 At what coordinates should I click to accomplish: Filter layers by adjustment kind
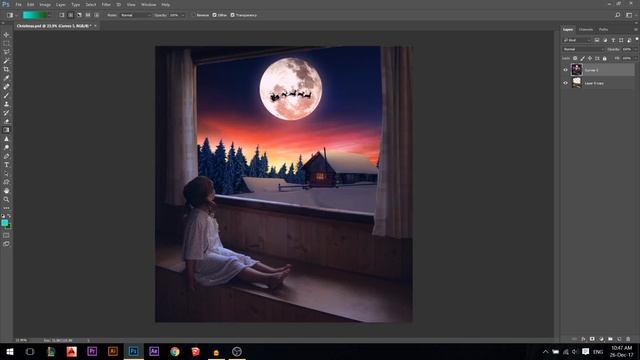605,40
